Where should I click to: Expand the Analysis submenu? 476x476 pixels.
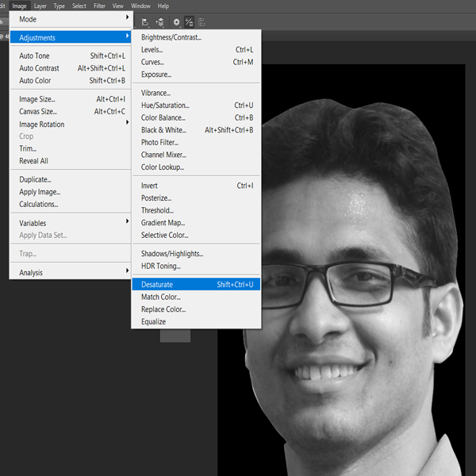click(x=71, y=272)
